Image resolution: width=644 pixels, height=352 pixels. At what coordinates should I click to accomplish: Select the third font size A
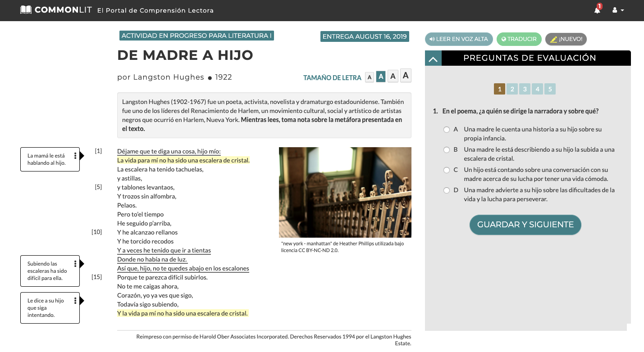pyautogui.click(x=393, y=76)
